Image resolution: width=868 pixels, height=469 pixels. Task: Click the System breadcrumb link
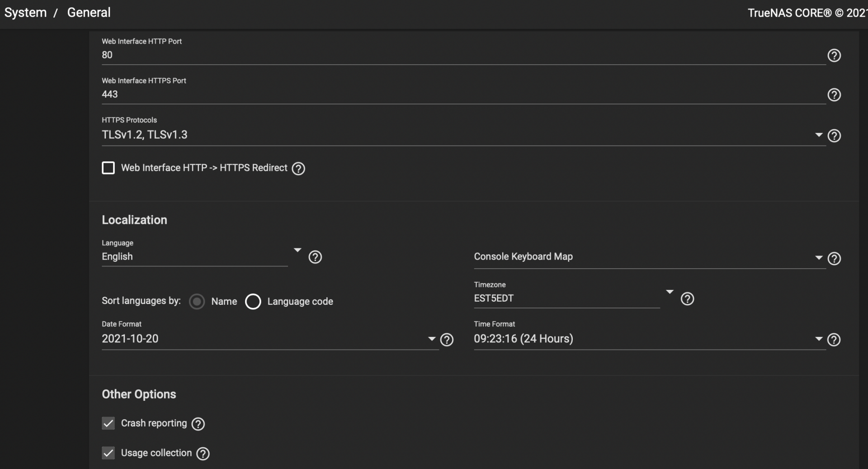(25, 13)
